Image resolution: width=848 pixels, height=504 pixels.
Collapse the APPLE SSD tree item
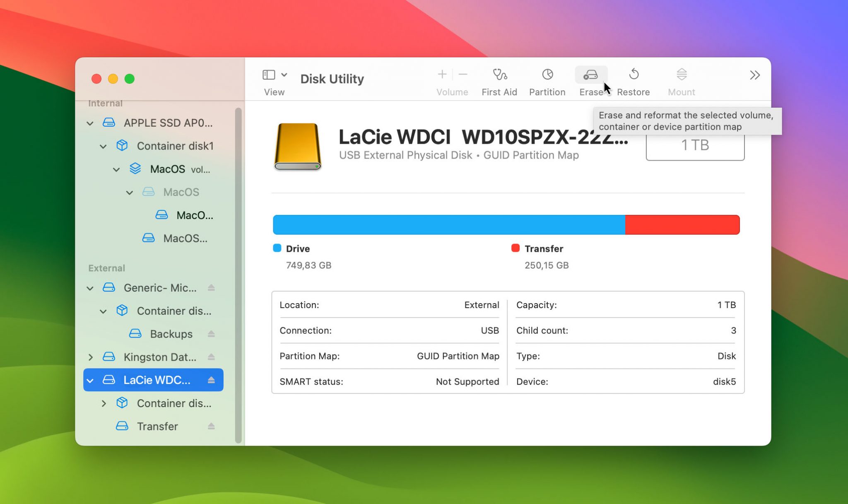[x=89, y=123]
